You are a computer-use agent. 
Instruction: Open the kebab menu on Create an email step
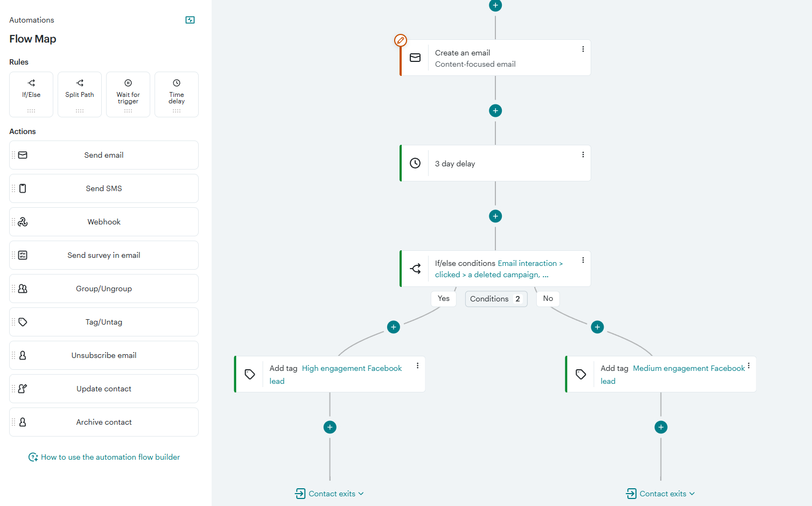583,49
